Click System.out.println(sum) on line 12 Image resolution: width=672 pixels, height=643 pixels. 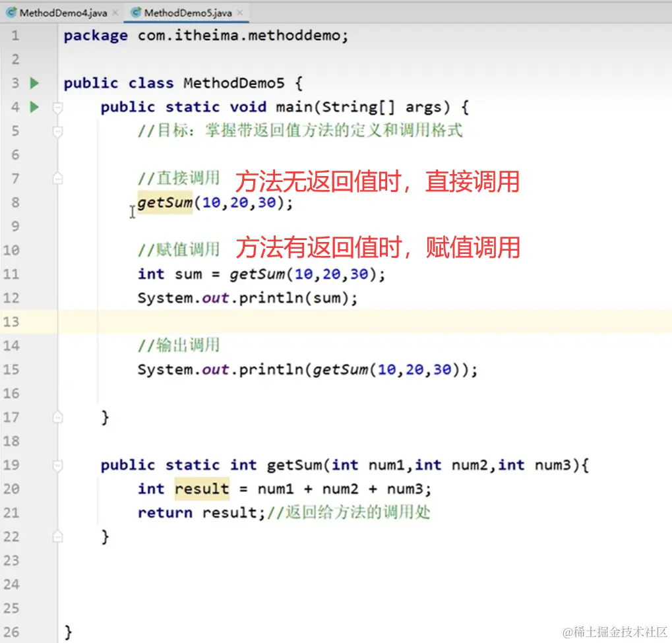click(248, 298)
